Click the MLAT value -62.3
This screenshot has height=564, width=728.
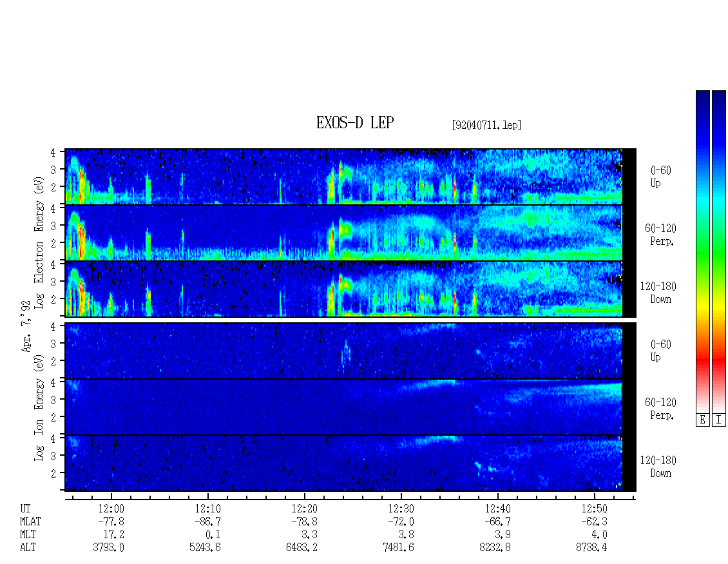point(594,521)
